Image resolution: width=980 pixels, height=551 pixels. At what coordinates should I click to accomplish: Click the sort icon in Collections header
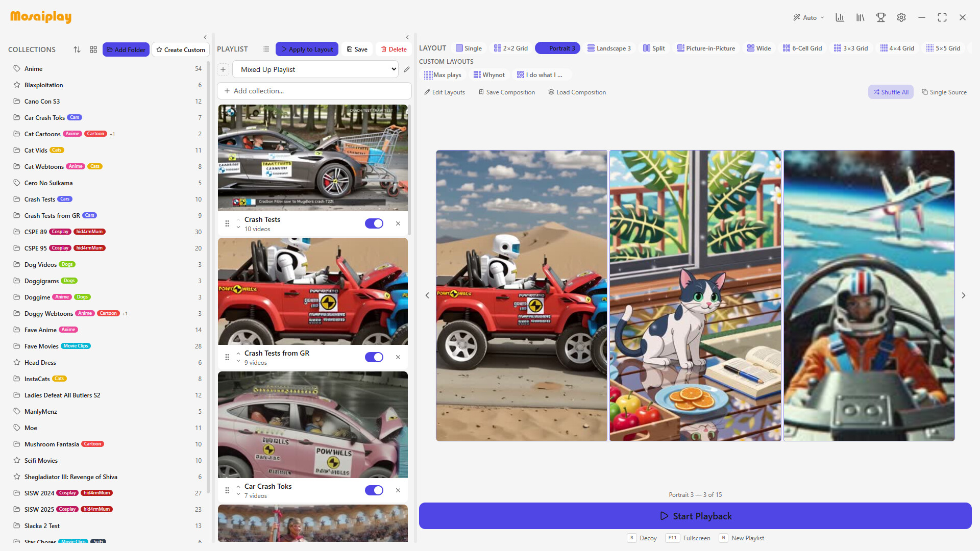click(77, 49)
